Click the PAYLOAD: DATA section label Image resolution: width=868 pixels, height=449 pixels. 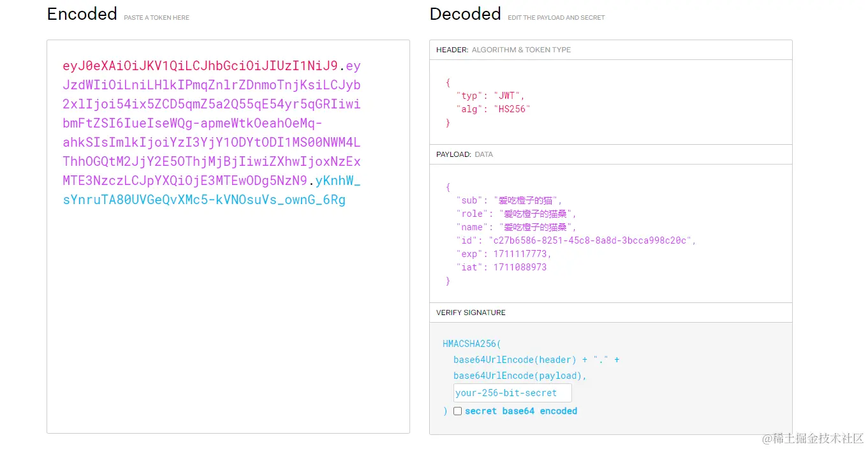tap(464, 154)
